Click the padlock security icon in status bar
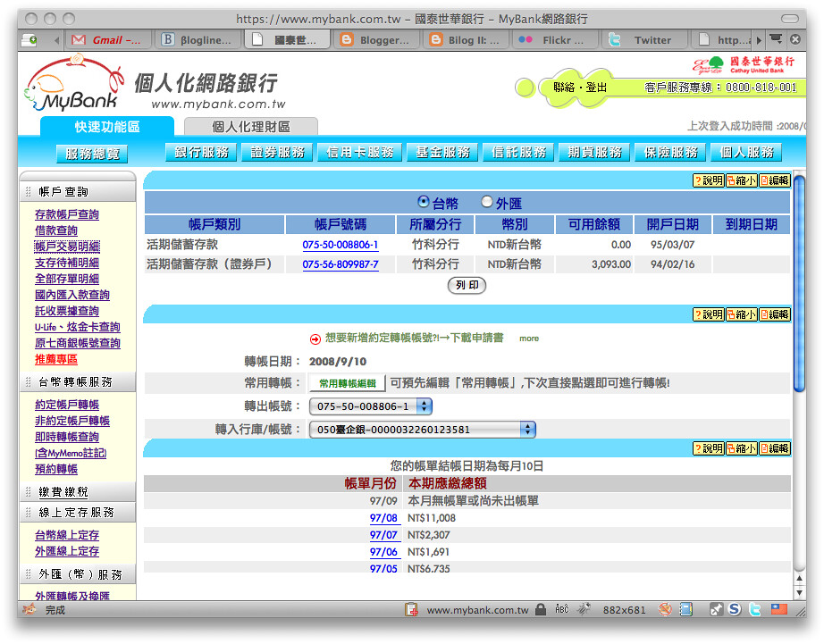Image resolution: width=824 pixels, height=644 pixels. pos(540,610)
